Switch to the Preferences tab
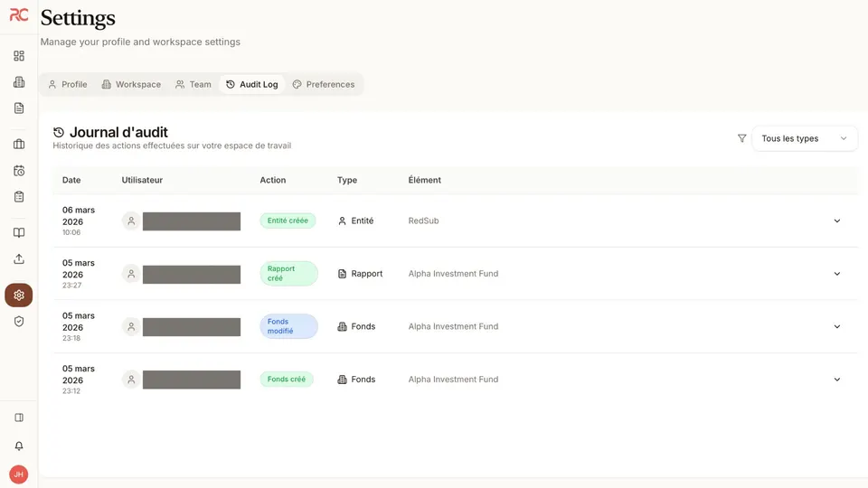868x488 pixels. tap(324, 84)
